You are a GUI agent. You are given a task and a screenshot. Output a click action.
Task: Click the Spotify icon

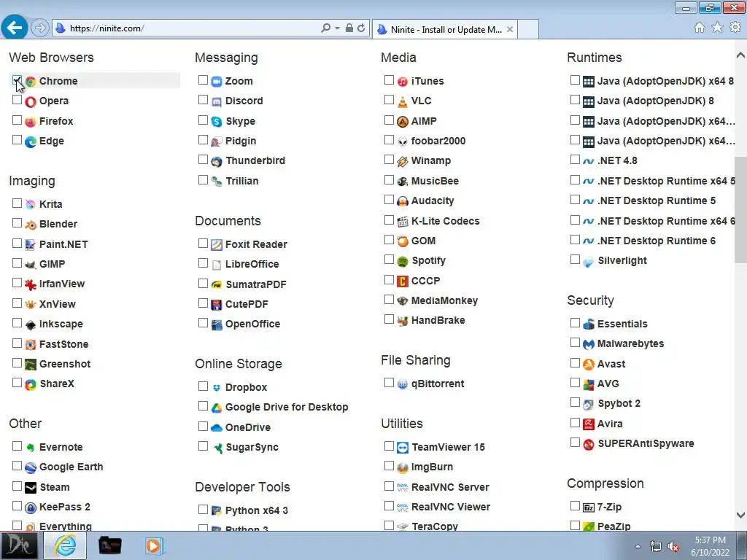(403, 262)
